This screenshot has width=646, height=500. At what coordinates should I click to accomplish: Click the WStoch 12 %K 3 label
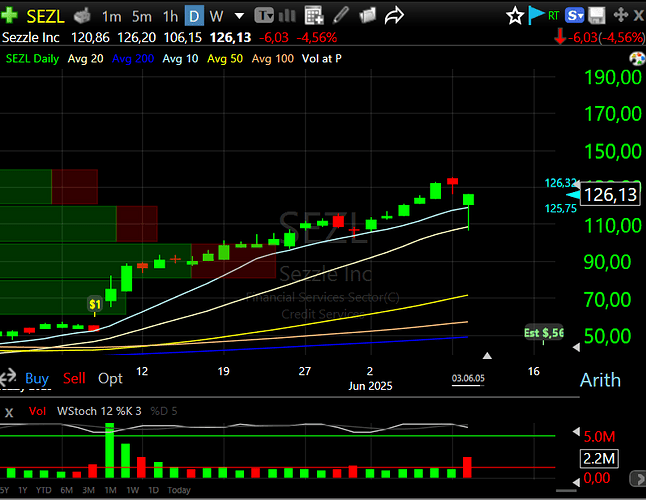pyautogui.click(x=99, y=411)
